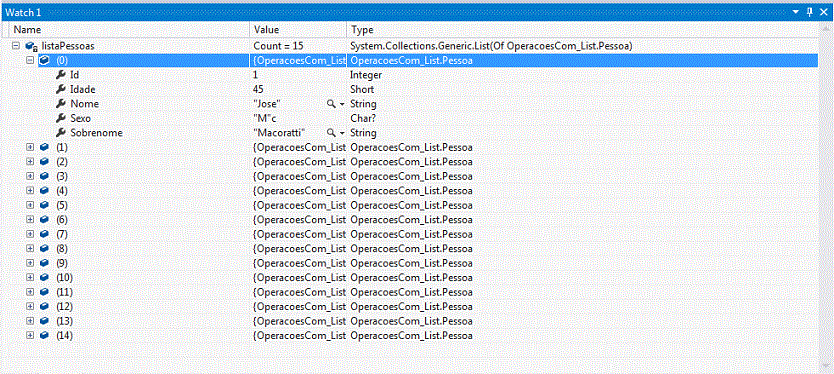Click the blue cube icon of (13)
This screenshot has height=374, width=834.
click(x=44, y=321)
